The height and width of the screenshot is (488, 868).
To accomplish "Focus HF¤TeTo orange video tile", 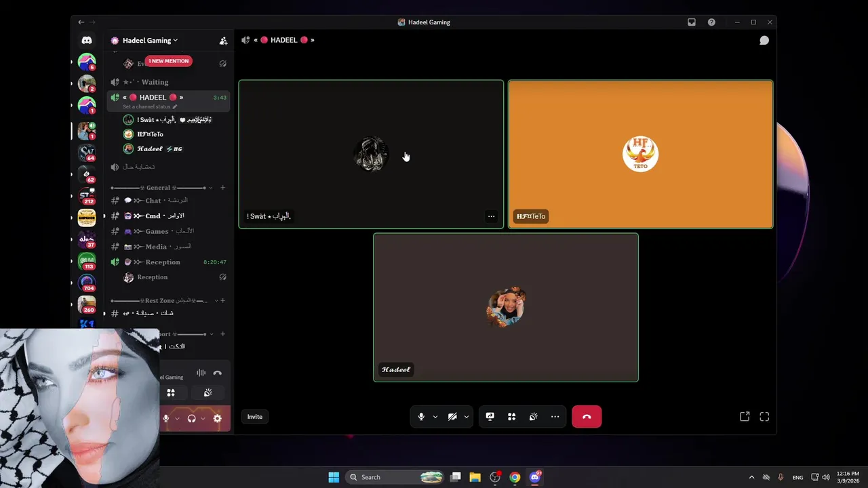I will pos(640,155).
